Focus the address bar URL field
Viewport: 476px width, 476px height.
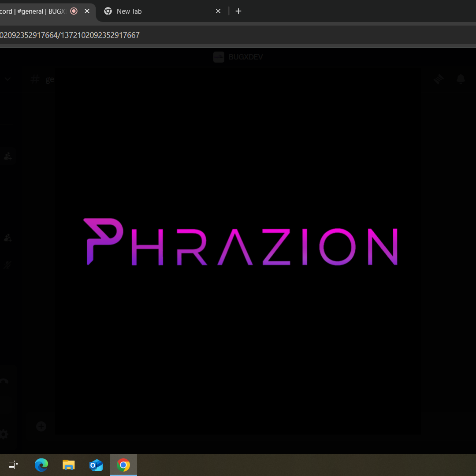click(238, 35)
